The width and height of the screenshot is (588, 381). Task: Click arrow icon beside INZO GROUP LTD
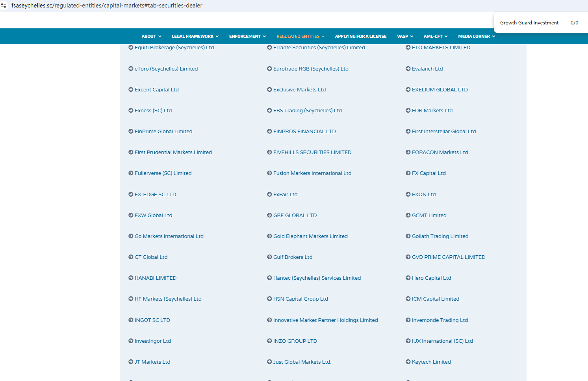[269, 341]
